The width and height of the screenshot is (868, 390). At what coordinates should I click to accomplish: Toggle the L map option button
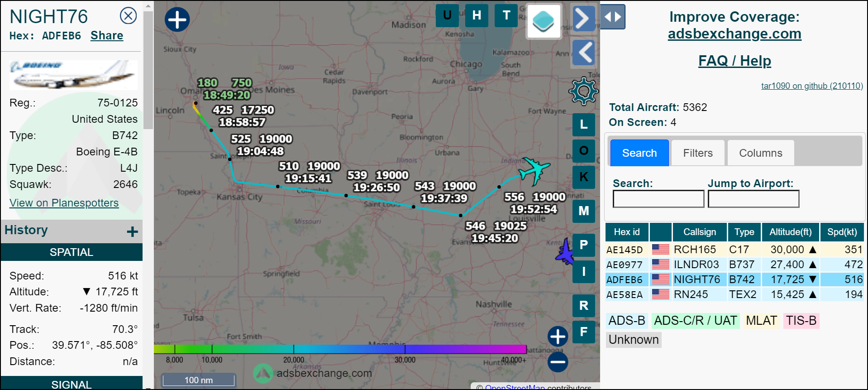[584, 125]
